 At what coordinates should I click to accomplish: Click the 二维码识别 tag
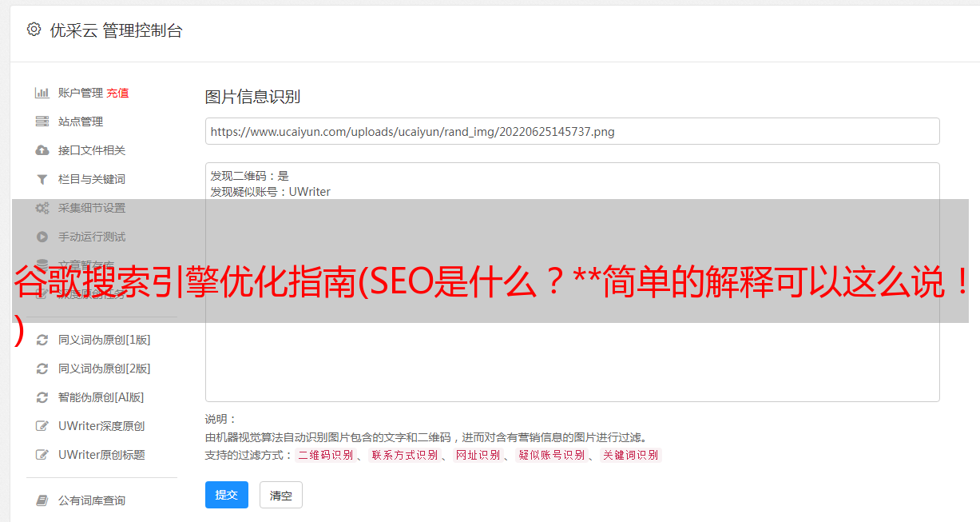326,455
